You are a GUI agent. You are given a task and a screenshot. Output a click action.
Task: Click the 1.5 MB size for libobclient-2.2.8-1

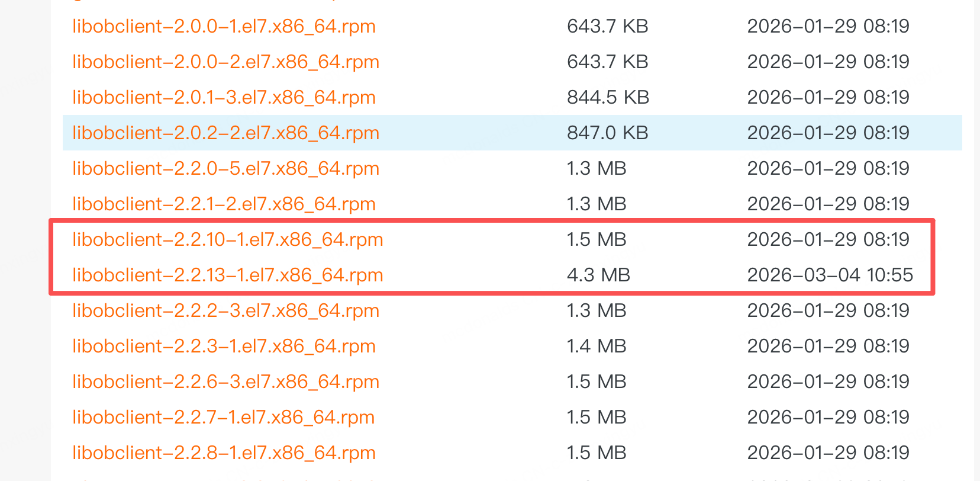[596, 453]
